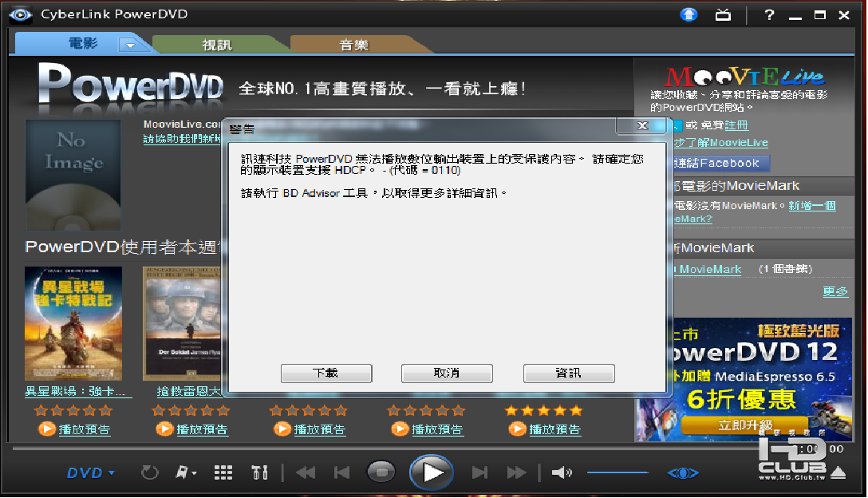This screenshot has height=498, width=868.
Task: Click the 連結Facebook button
Action: [x=720, y=164]
